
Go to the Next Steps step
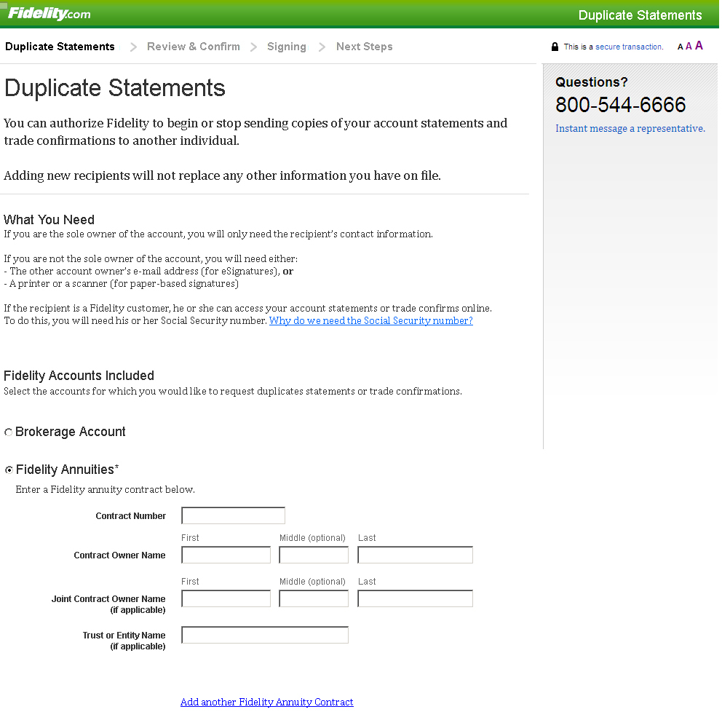(365, 47)
